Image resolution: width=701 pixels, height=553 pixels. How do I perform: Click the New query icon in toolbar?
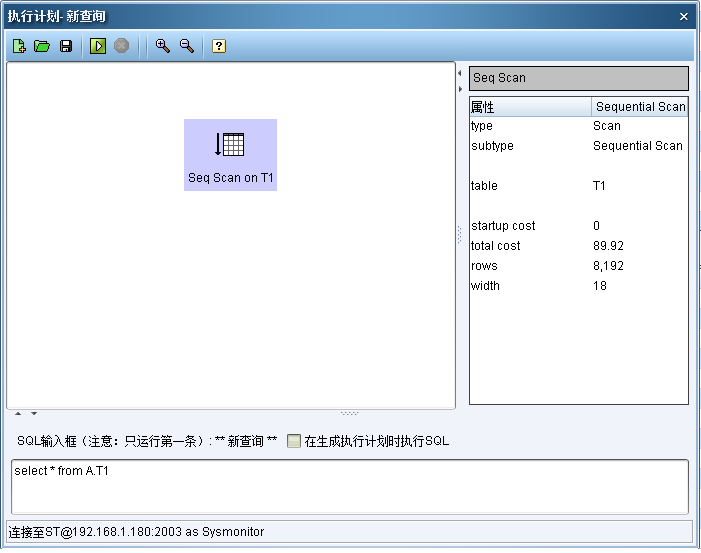(x=19, y=46)
